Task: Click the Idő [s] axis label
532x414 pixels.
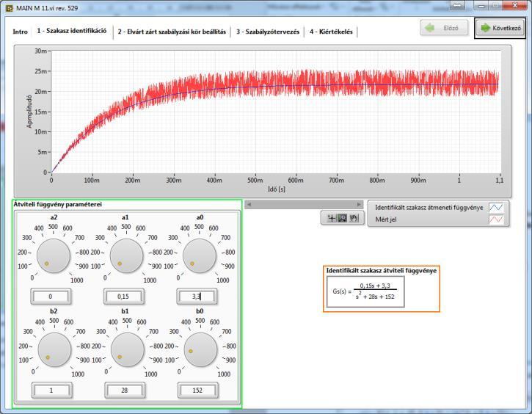Action: pyautogui.click(x=276, y=189)
